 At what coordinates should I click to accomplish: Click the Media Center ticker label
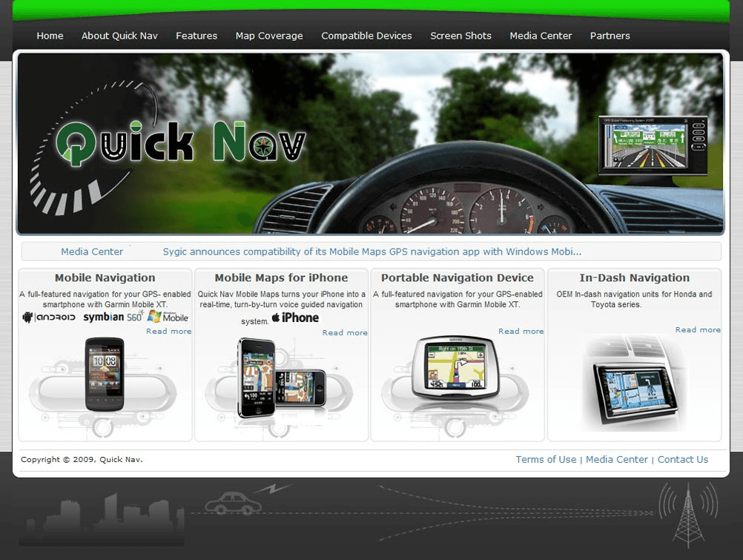point(92,251)
